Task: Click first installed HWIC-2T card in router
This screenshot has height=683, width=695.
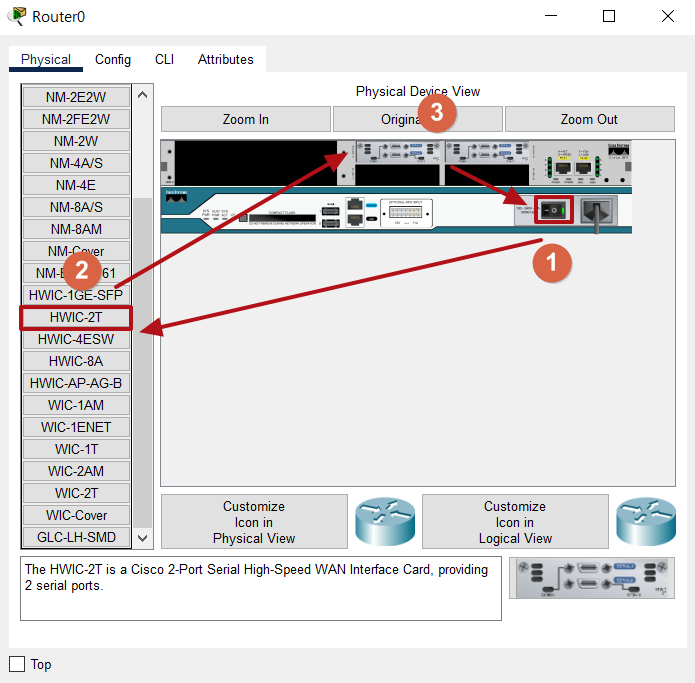Action: click(397, 152)
